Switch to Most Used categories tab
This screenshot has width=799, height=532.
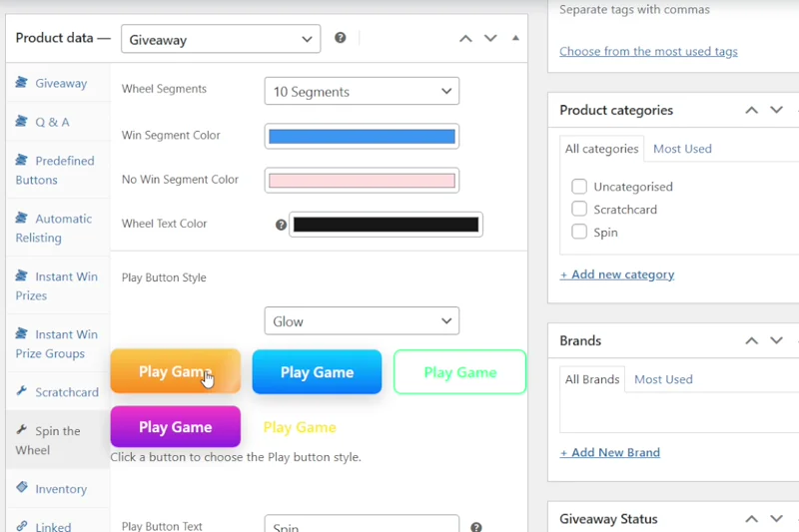pos(682,149)
